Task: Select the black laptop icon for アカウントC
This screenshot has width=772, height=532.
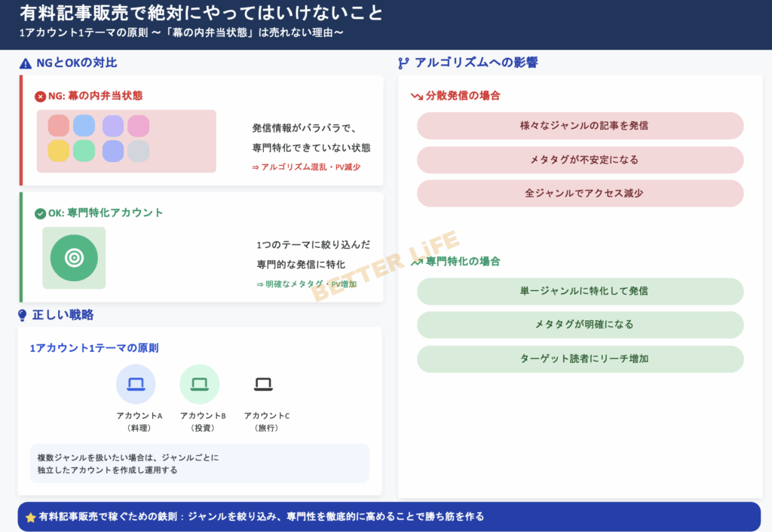Action: [x=263, y=384]
